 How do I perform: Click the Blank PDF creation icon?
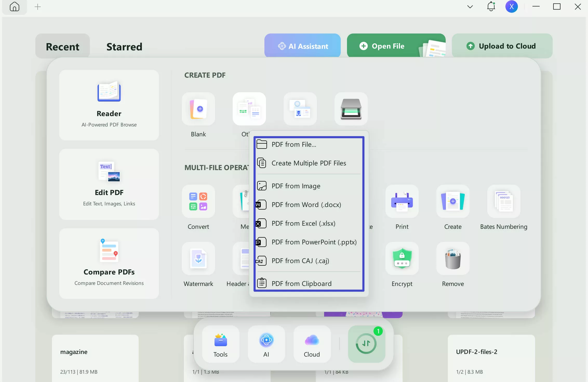coord(198,109)
